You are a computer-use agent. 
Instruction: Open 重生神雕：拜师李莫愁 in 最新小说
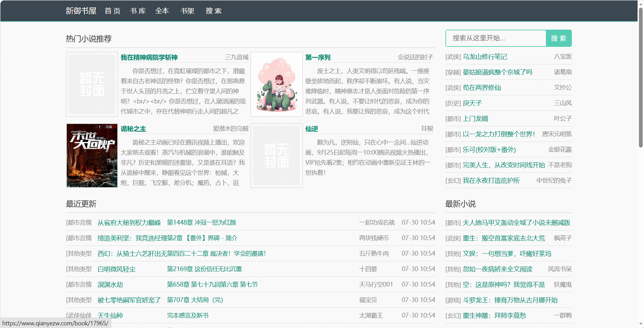tap(494, 316)
